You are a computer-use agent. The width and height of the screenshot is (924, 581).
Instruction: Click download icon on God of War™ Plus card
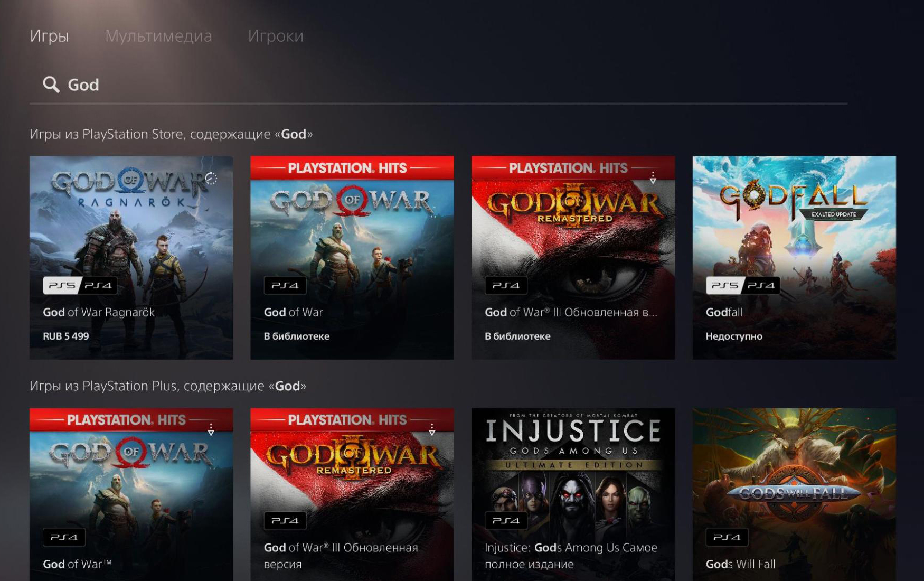[211, 429]
